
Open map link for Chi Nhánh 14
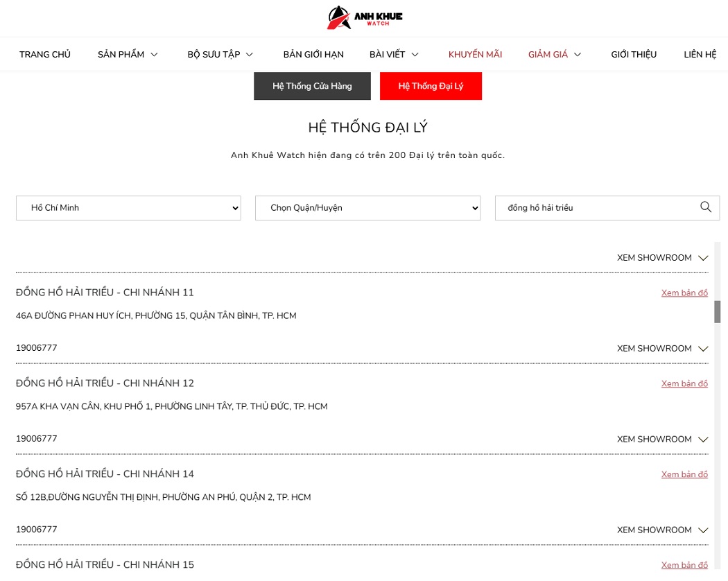684,474
